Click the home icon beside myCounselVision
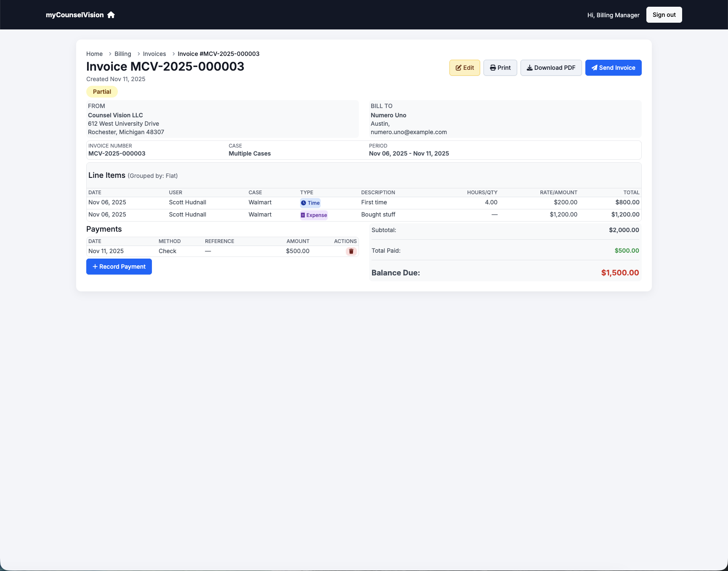 [x=111, y=15]
